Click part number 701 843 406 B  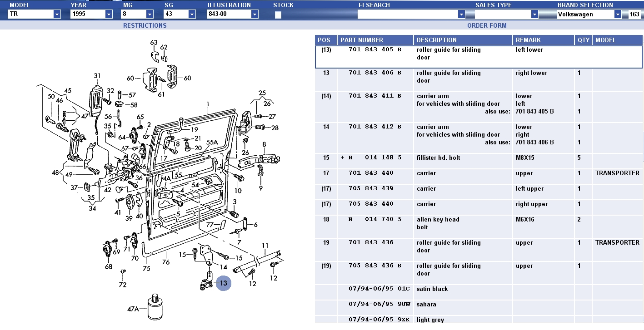(x=374, y=73)
